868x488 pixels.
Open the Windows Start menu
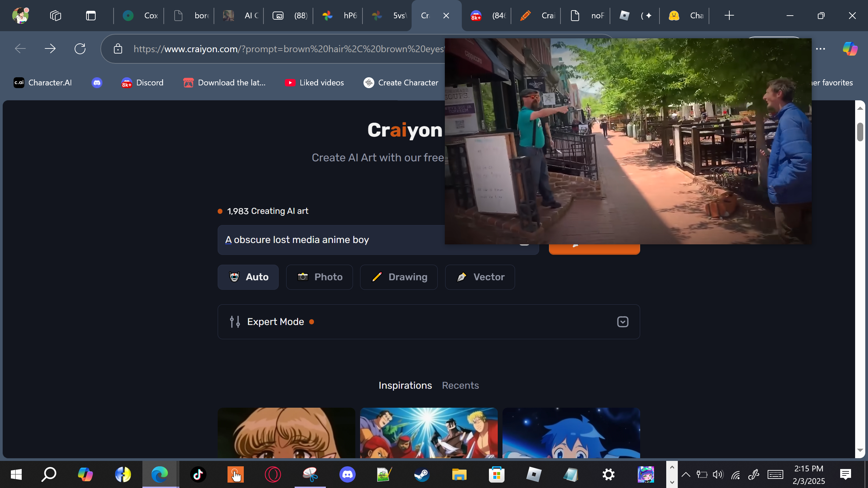[x=16, y=474]
